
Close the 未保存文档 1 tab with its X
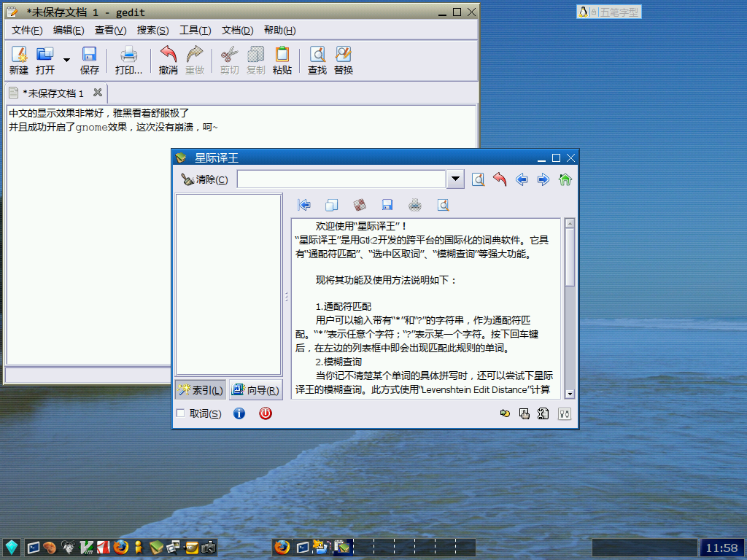pyautogui.click(x=98, y=93)
